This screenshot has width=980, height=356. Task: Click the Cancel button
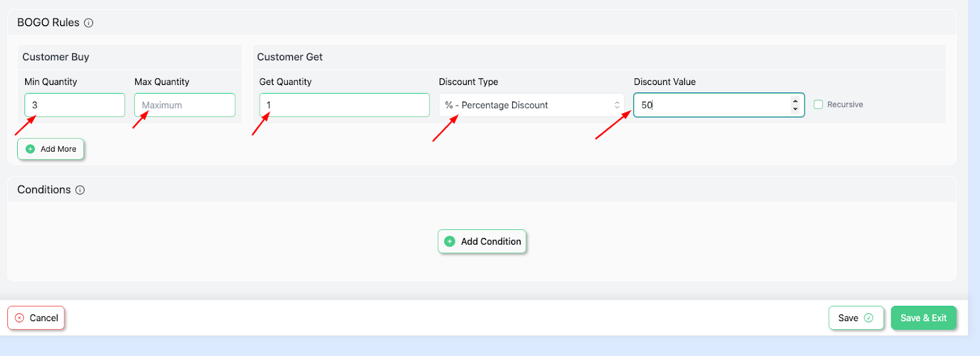(x=36, y=318)
